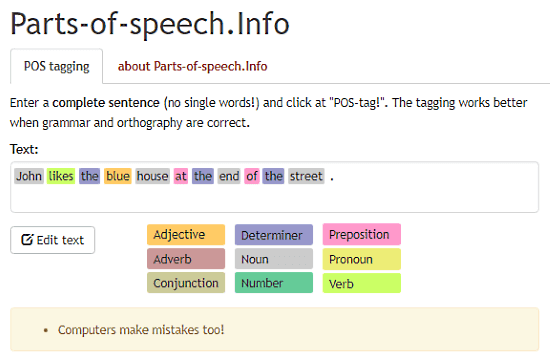Switch to about Parts-of-speech.Info tab
Screen dimensions: 550x363
click(192, 66)
